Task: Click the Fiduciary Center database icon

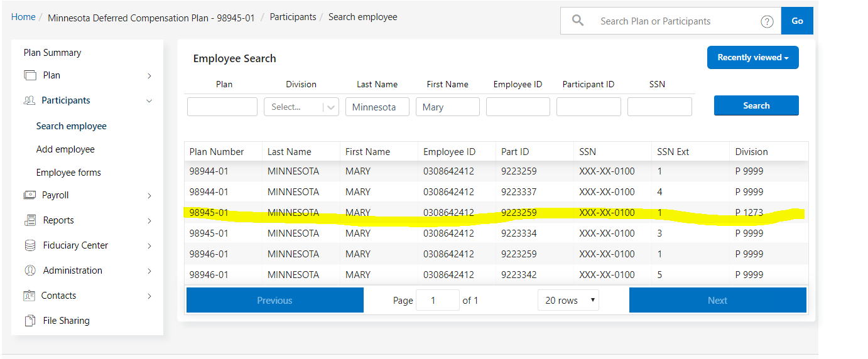Action: click(x=30, y=245)
